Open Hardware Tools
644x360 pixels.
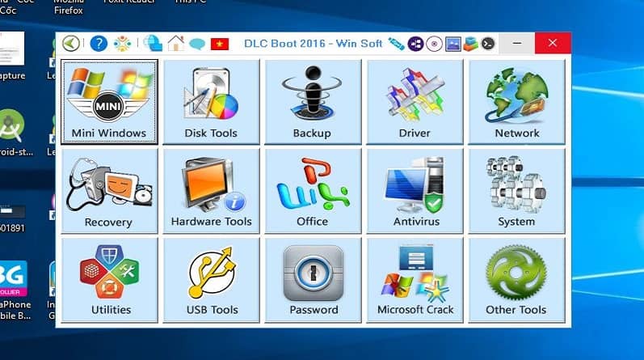tap(211, 191)
